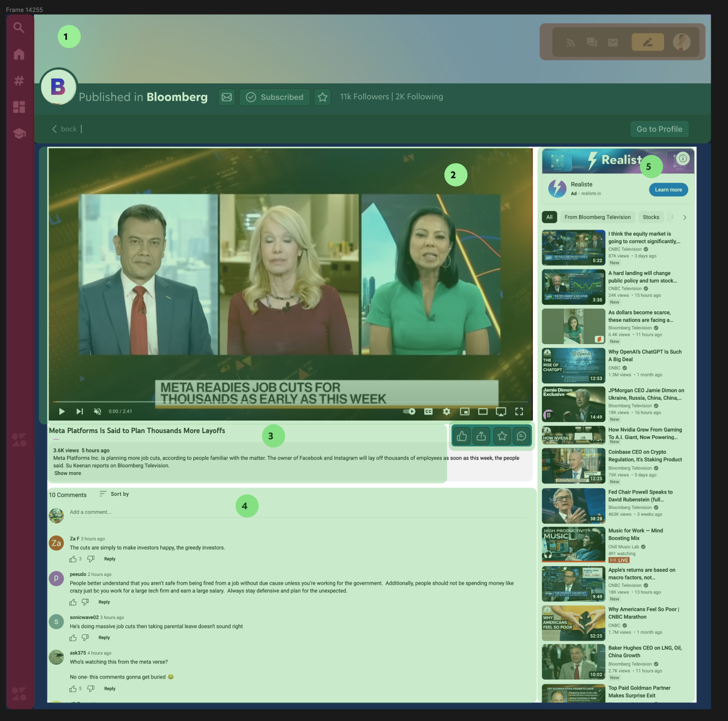Click the compose pencil icon in top toolbar
The width and height of the screenshot is (728, 721).
(x=647, y=41)
